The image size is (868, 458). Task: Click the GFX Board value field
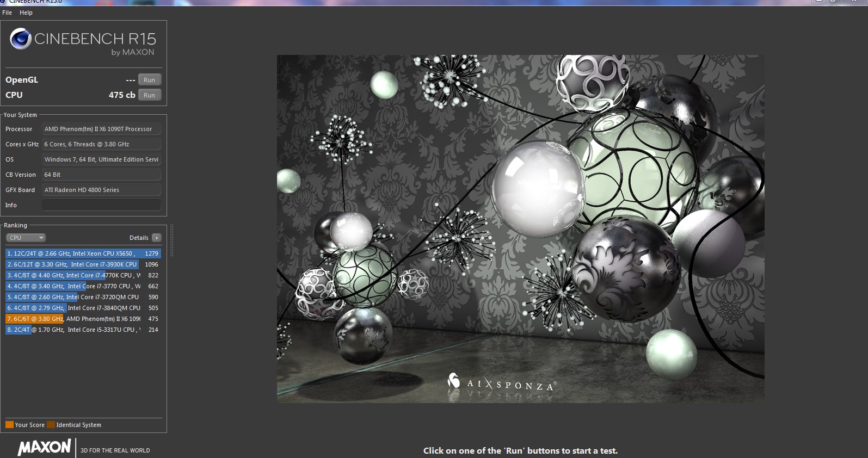(101, 190)
